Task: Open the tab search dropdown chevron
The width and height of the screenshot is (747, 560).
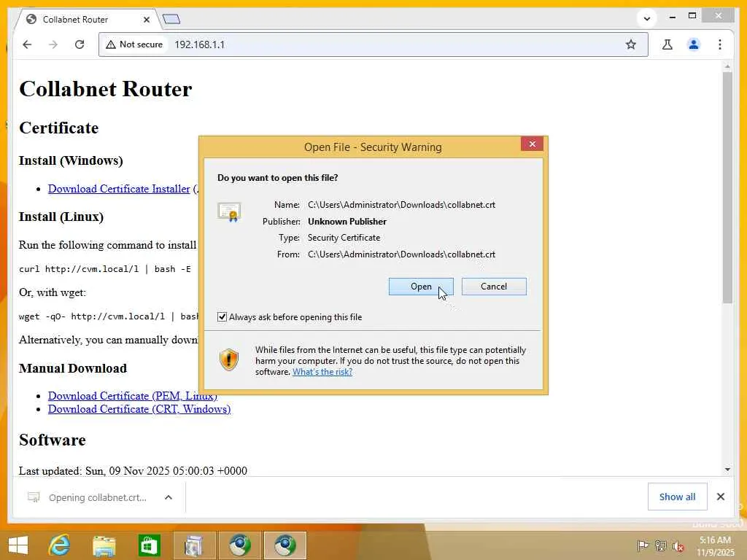Action: point(647,18)
